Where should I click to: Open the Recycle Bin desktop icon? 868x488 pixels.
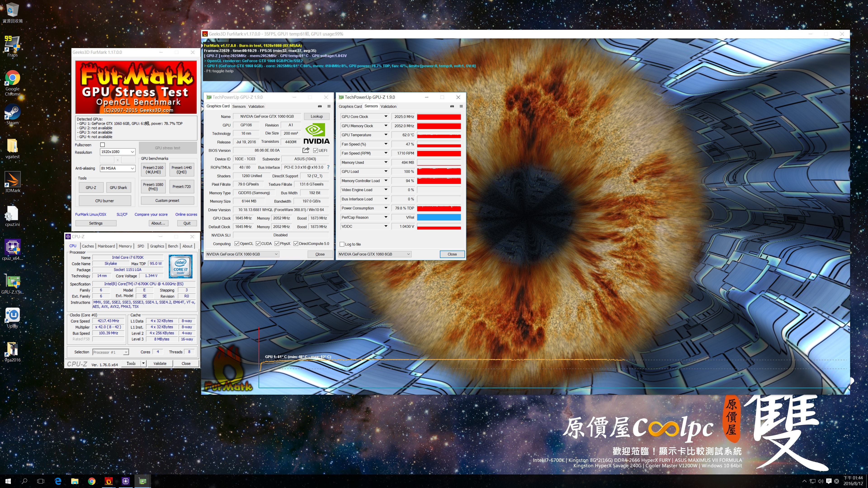12,13
